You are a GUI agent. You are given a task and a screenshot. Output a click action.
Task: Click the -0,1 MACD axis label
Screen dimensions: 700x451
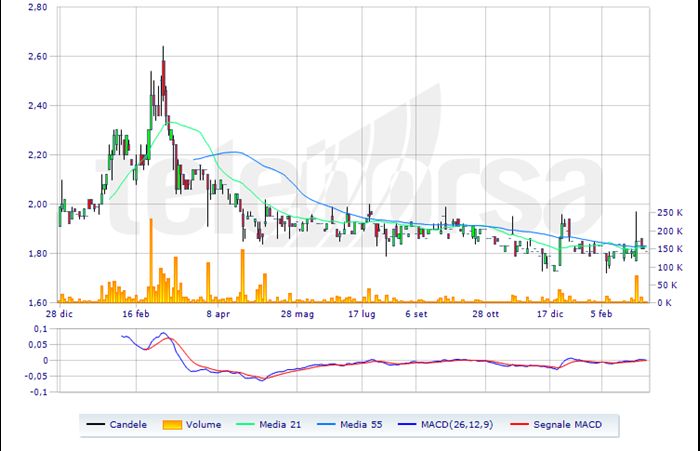click(x=39, y=392)
